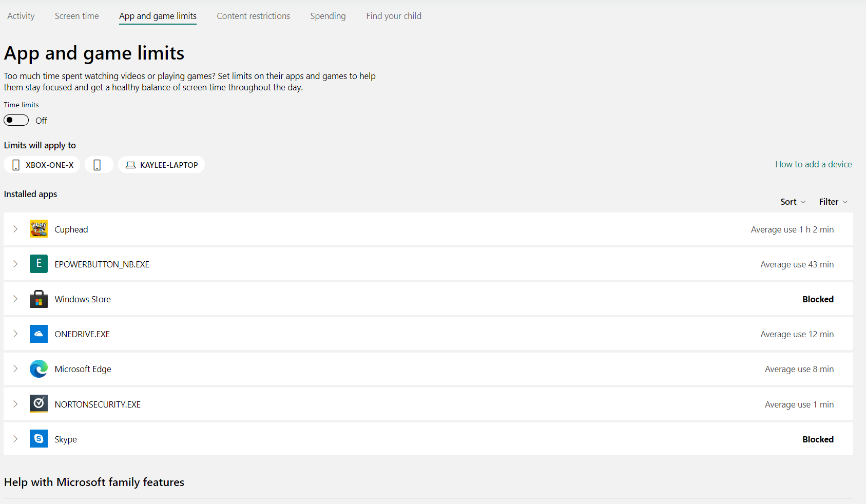Turn on the Time limits toggle

coord(16,120)
